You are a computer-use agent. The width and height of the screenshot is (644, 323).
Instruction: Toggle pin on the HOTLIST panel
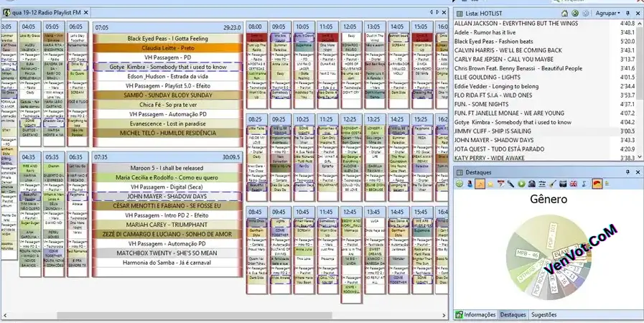point(628,14)
